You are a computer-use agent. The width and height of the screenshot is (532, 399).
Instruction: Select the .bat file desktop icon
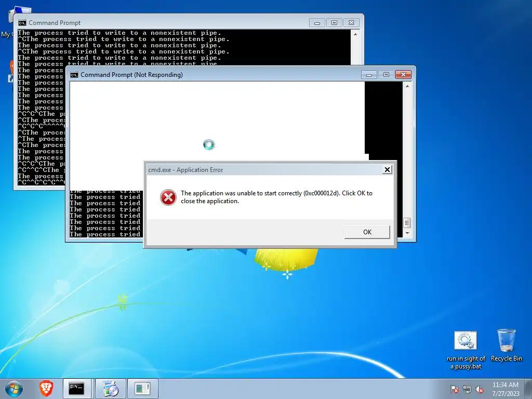[466, 350]
